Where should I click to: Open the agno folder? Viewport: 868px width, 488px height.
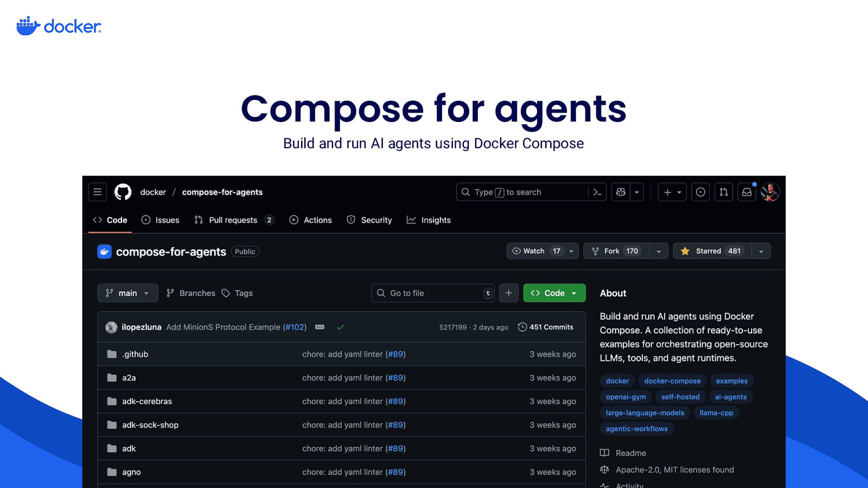tap(131, 472)
